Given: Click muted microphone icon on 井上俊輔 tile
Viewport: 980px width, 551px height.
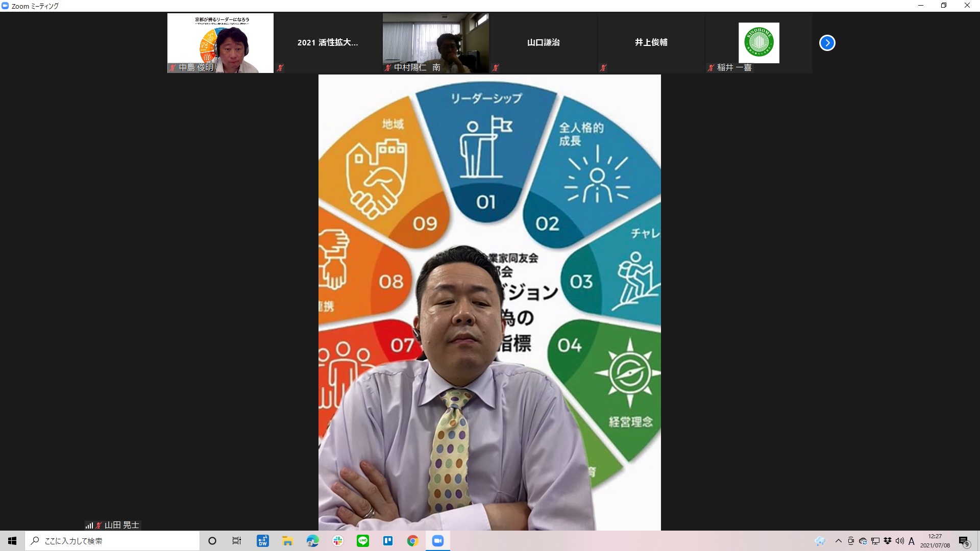Looking at the screenshot, I should coord(603,67).
